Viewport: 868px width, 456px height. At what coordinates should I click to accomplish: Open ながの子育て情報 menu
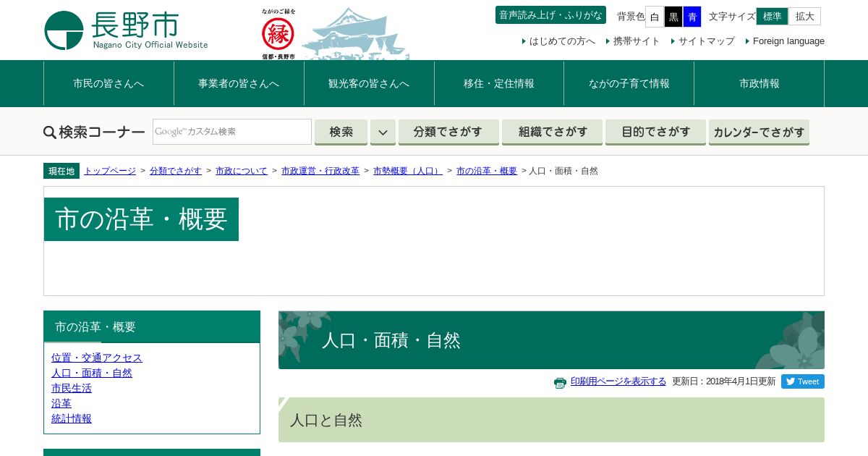point(629,84)
